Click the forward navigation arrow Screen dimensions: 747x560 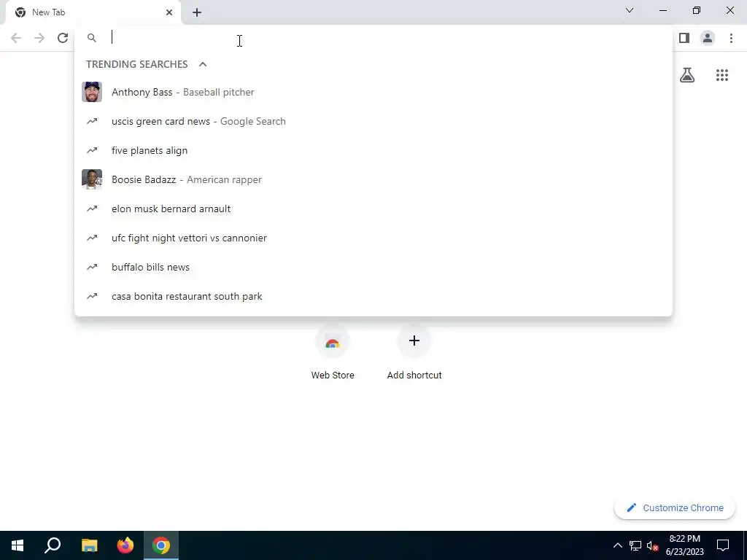click(39, 38)
